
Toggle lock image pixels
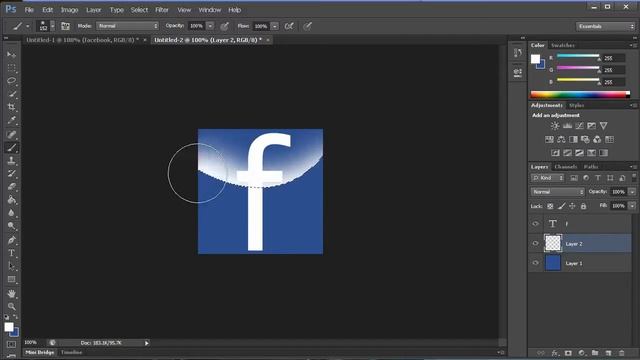coord(562,206)
